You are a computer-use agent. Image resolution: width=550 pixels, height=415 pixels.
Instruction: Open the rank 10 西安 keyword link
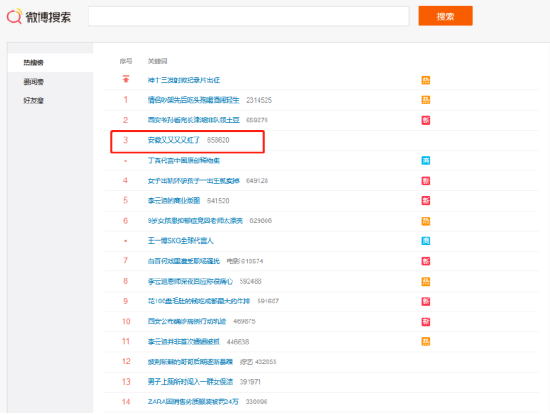coord(187,321)
